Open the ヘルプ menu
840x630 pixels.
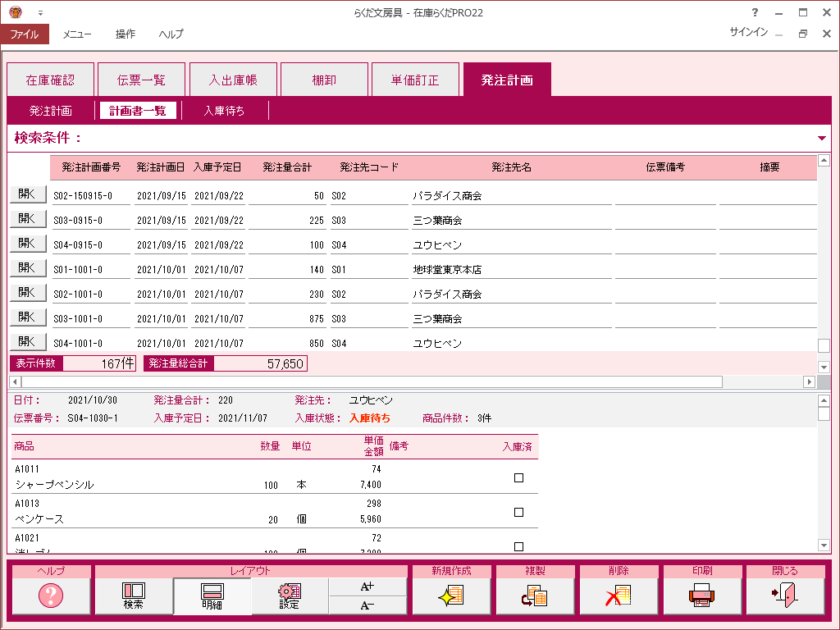[x=171, y=34]
